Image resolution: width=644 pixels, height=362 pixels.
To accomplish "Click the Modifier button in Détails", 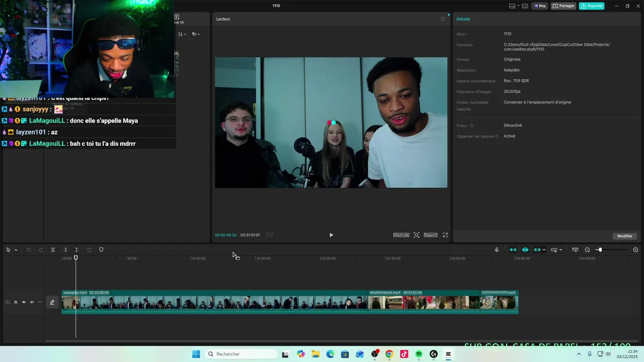I will (x=625, y=236).
